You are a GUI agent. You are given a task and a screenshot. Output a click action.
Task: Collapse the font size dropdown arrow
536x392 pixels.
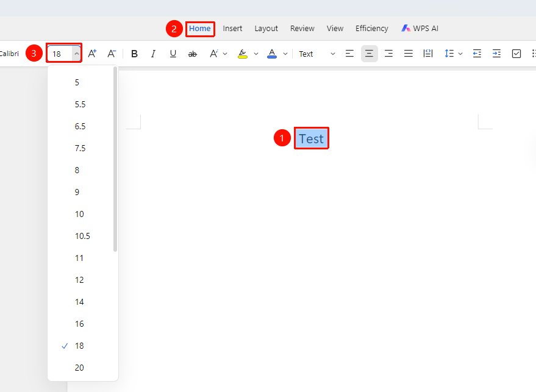77,54
